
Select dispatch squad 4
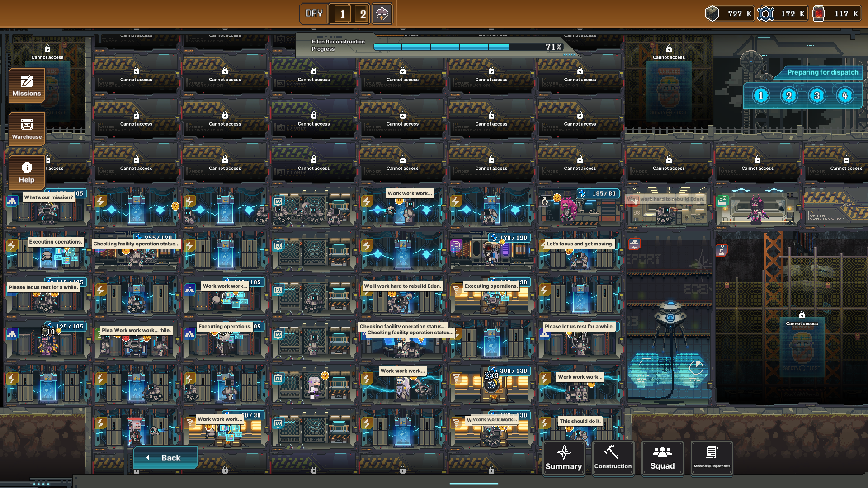pos(844,96)
